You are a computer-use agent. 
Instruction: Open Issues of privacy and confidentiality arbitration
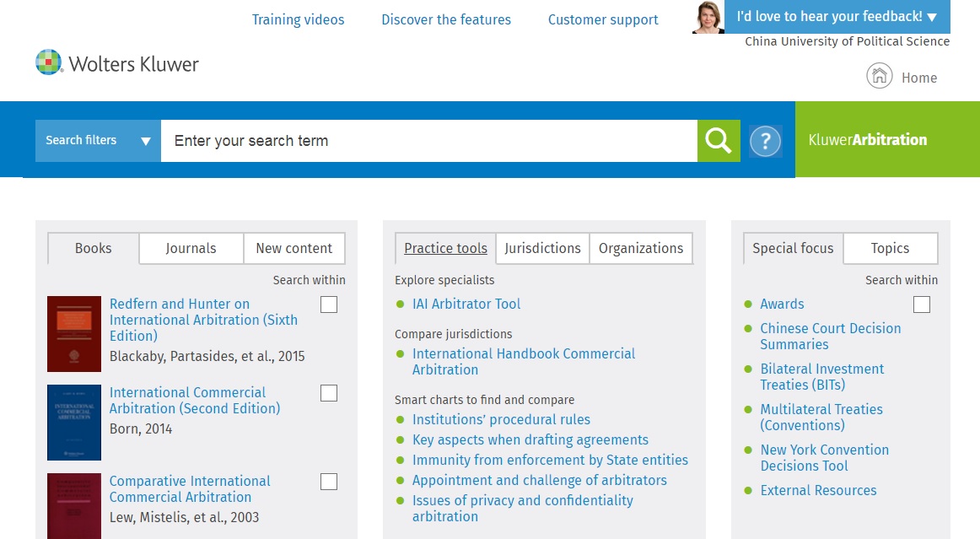[x=523, y=509]
